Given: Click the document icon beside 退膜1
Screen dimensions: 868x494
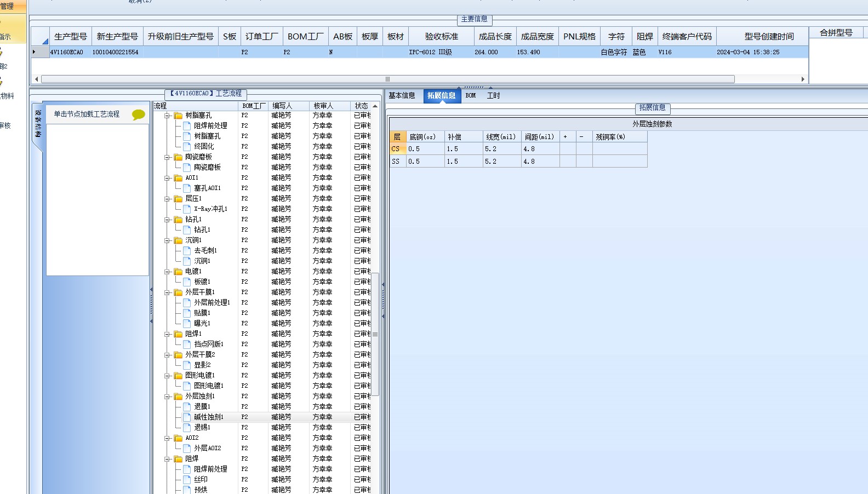Looking at the screenshot, I should (x=187, y=407).
